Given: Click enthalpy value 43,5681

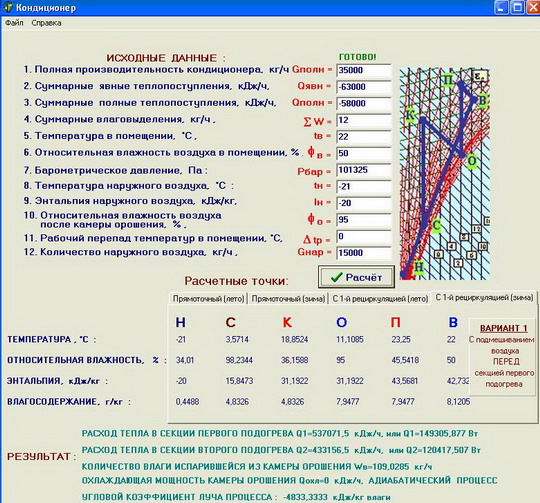Looking at the screenshot, I should click(x=404, y=381).
